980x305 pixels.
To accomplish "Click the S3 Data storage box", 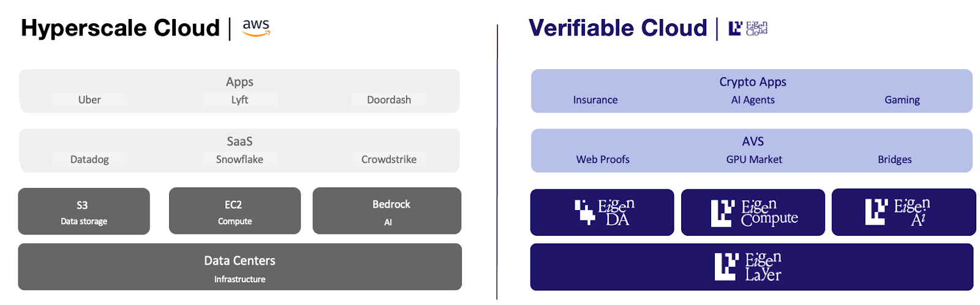I will point(84,211).
